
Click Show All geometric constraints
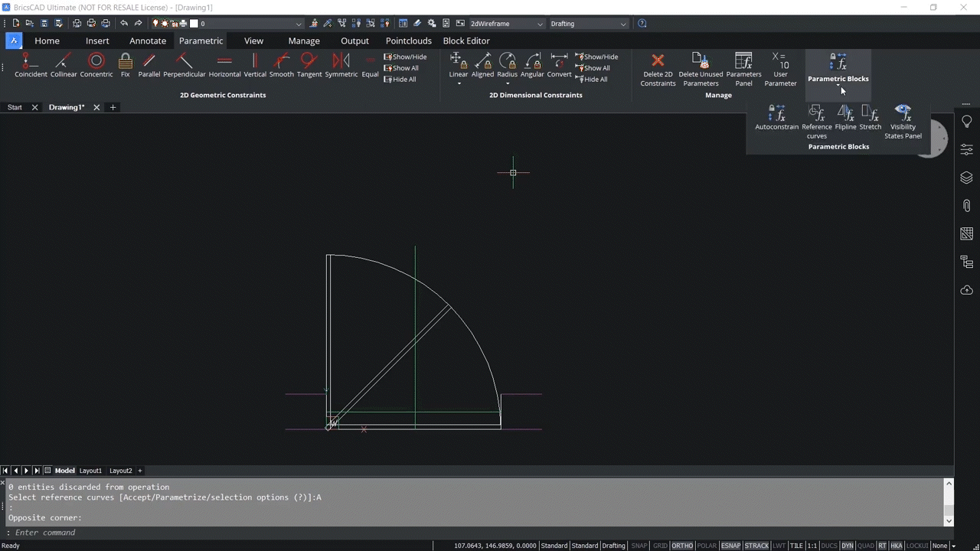pos(401,68)
